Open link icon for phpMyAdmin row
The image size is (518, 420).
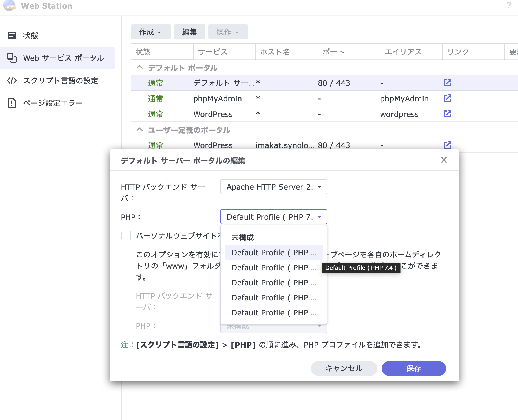pos(447,98)
